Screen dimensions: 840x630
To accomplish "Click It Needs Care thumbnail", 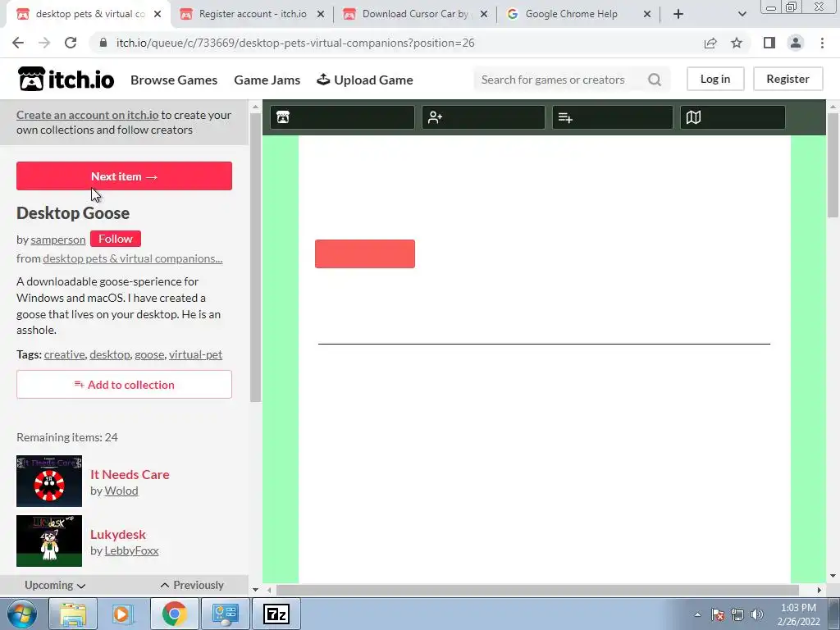I will (49, 481).
